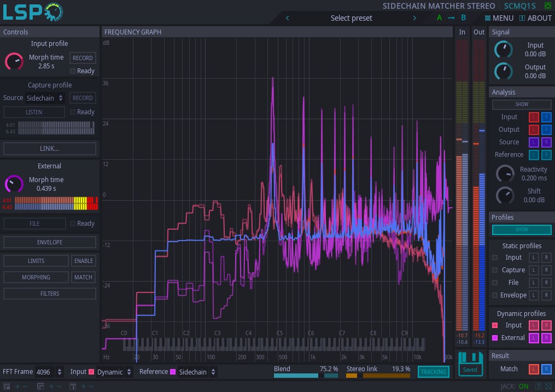Enable the R channel for Output analysis
555x392 pixels.
pyautogui.click(x=546, y=129)
